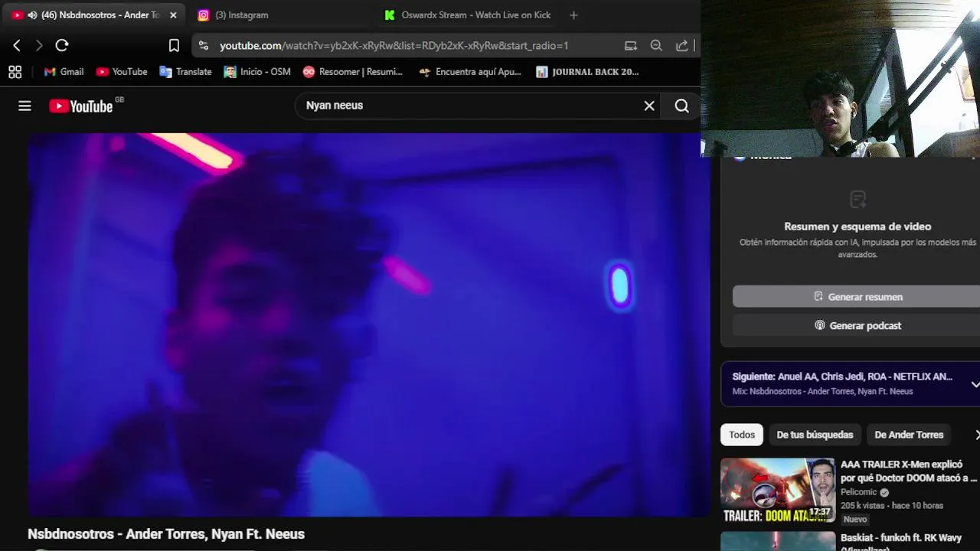This screenshot has width=980, height=551.
Task: Reload the page with the refresh icon
Action: (62, 45)
